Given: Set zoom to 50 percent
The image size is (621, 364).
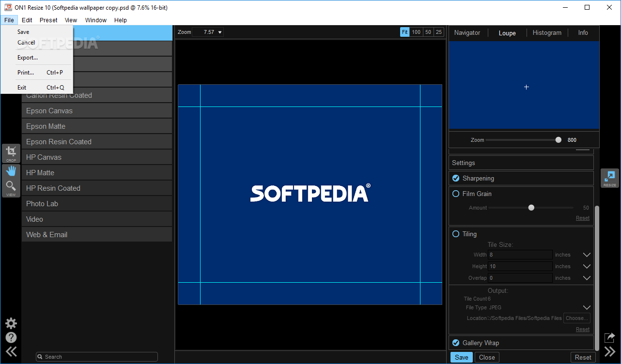Looking at the screenshot, I should 428,32.
